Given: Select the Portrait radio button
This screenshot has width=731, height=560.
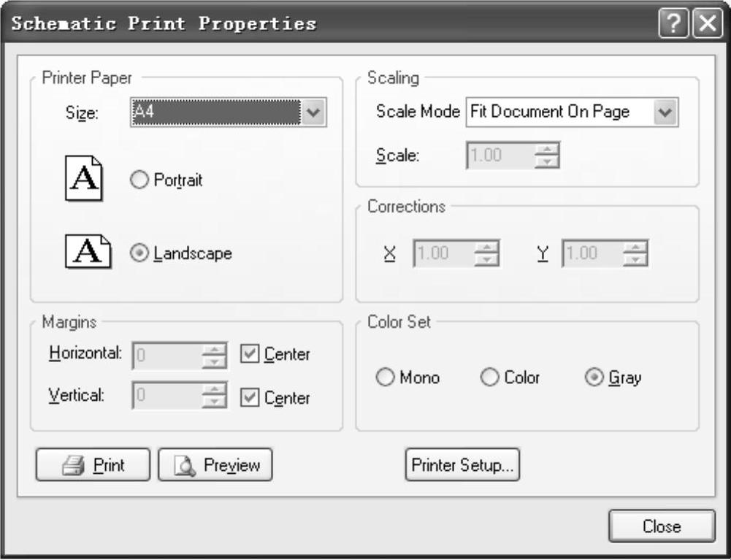Looking at the screenshot, I should coord(139,180).
